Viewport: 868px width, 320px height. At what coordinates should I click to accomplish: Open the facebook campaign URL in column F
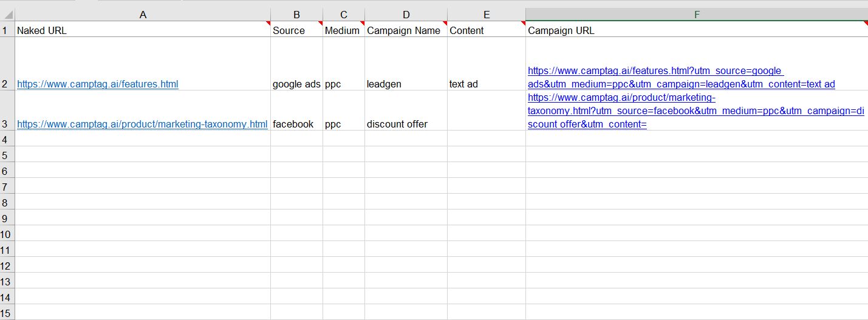click(695, 111)
